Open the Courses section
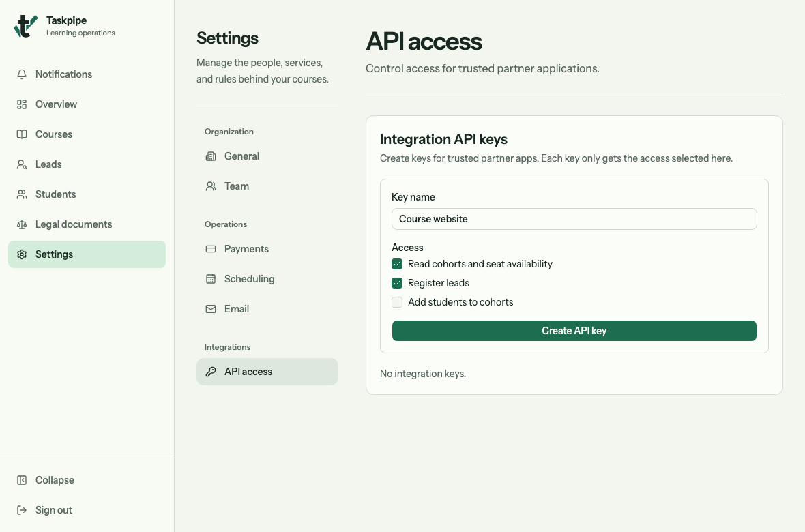This screenshot has width=805, height=532. [x=87, y=134]
